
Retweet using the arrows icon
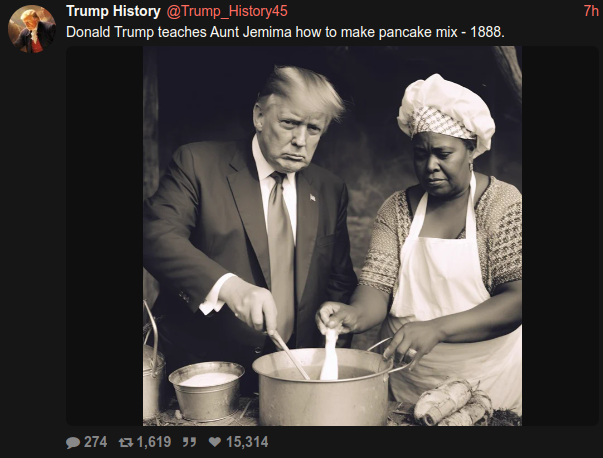(126, 442)
